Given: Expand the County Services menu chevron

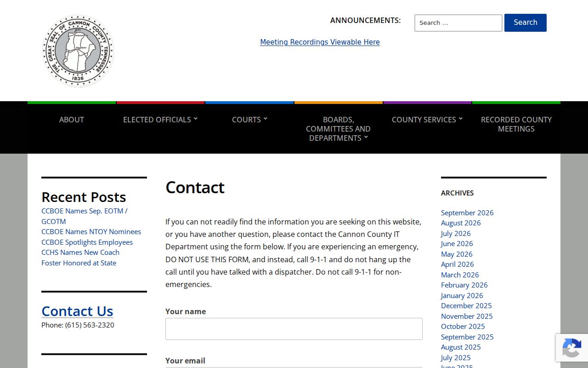Looking at the screenshot, I should coord(461,119).
